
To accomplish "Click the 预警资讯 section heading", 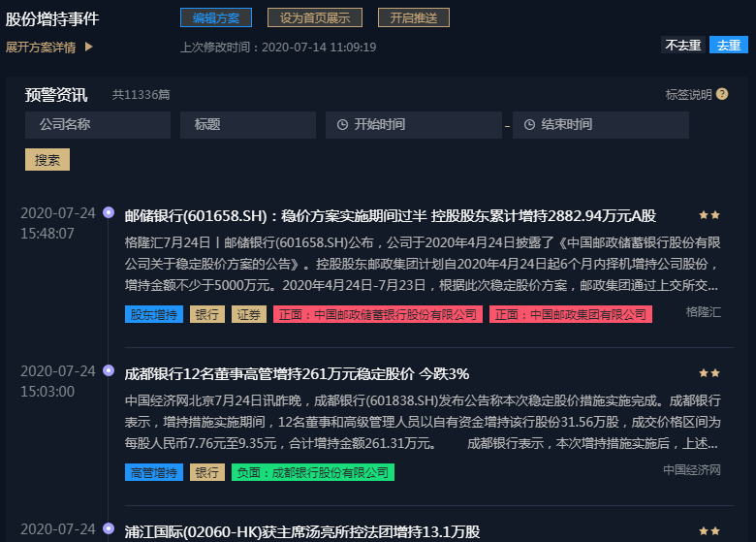I will 56,94.
